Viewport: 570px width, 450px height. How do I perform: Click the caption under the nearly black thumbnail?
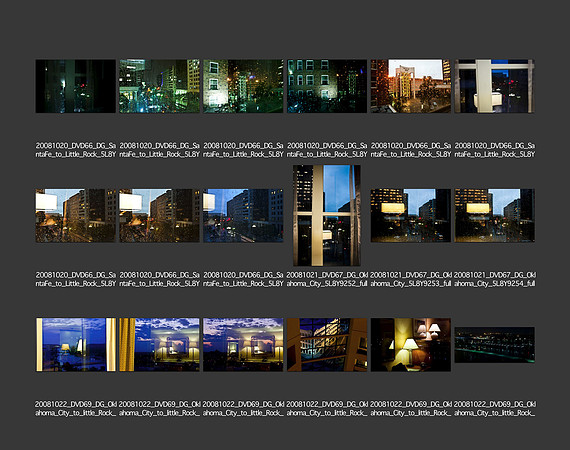point(76,150)
